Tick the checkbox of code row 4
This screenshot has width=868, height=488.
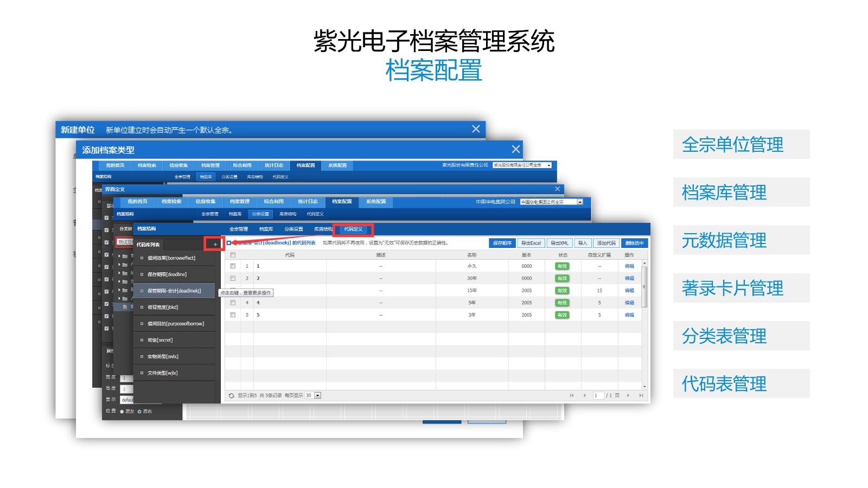tap(233, 303)
